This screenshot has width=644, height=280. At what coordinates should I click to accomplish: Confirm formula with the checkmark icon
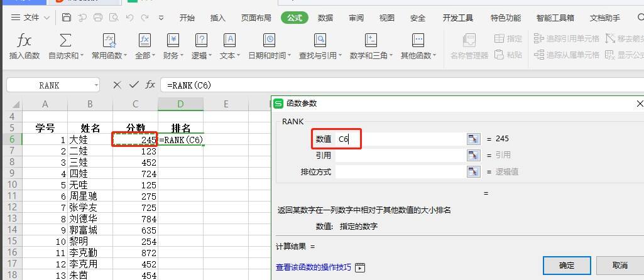[134, 85]
